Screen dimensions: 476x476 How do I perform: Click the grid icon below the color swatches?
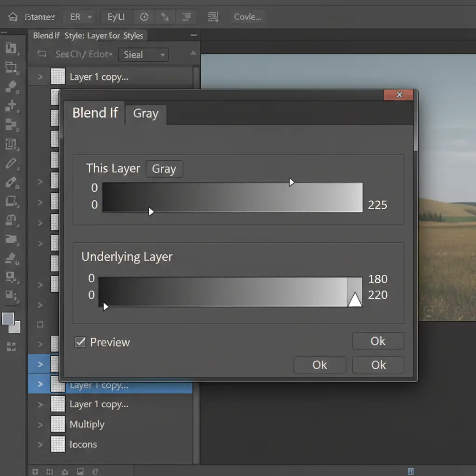click(11, 346)
